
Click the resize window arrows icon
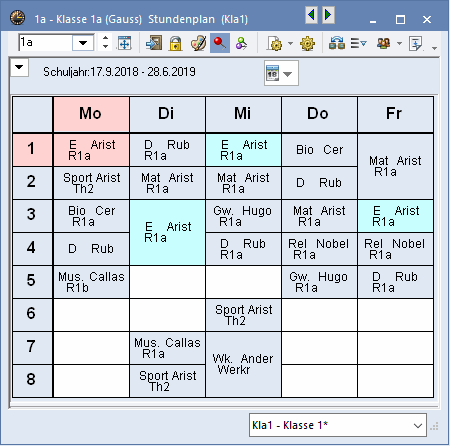[x=125, y=43]
